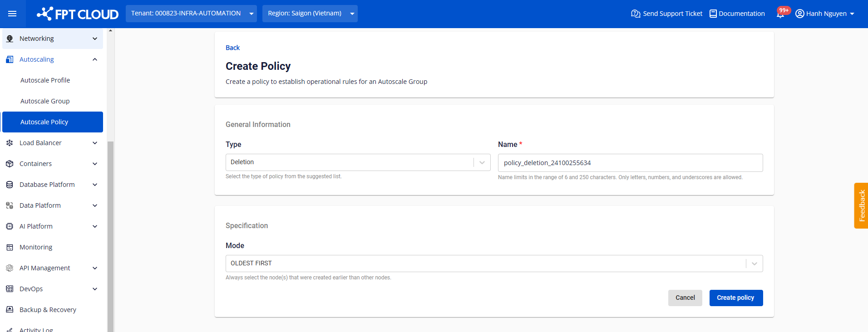Image resolution: width=868 pixels, height=332 pixels.
Task: Click the Containers cube icon
Action: point(10,164)
